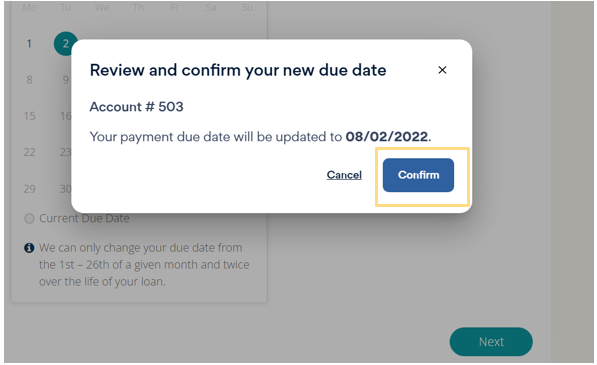Click the Account # 503 label

point(136,107)
